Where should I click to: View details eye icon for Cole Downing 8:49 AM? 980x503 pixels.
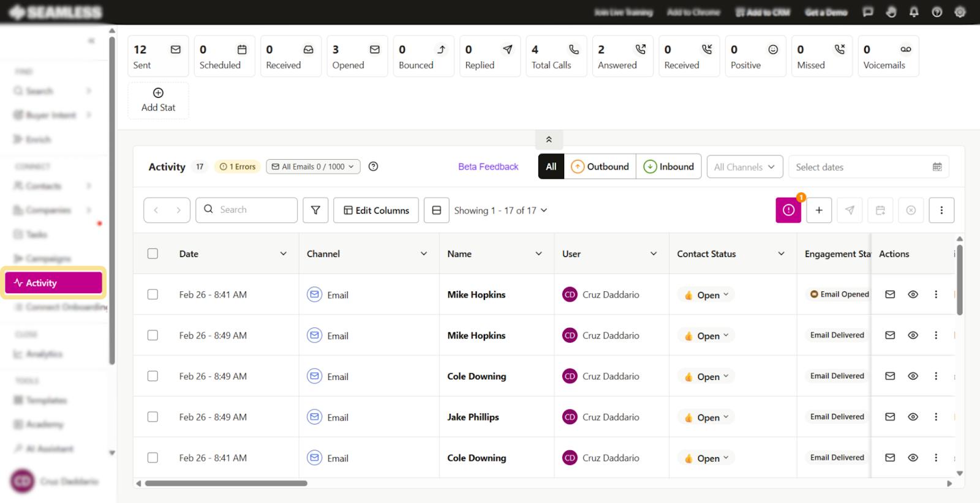[913, 376]
